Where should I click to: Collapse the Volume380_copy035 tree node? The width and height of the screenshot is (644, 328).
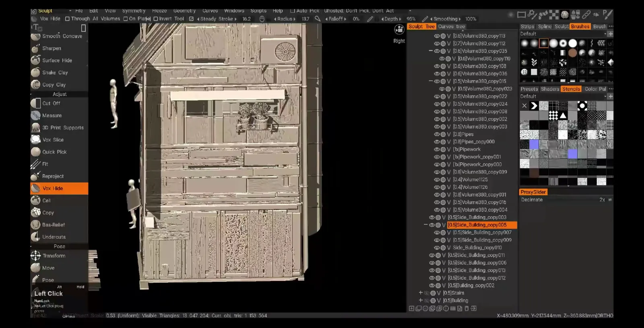(x=431, y=51)
